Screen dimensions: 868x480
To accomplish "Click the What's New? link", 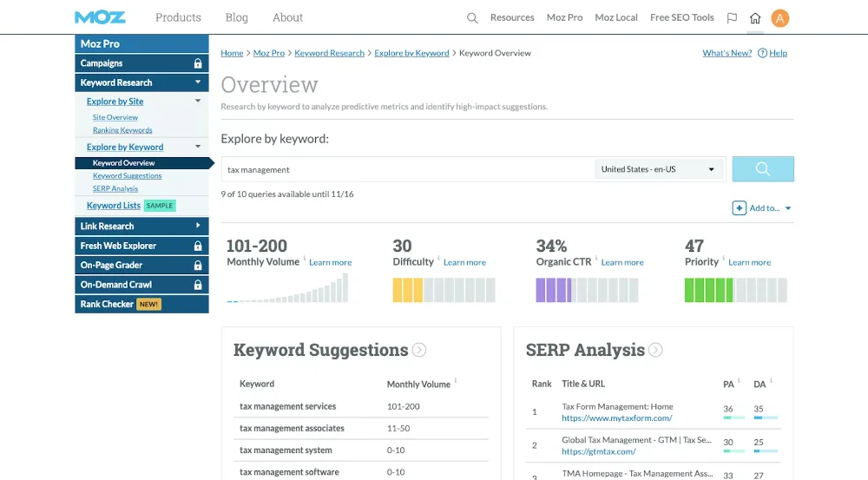I will point(727,53).
